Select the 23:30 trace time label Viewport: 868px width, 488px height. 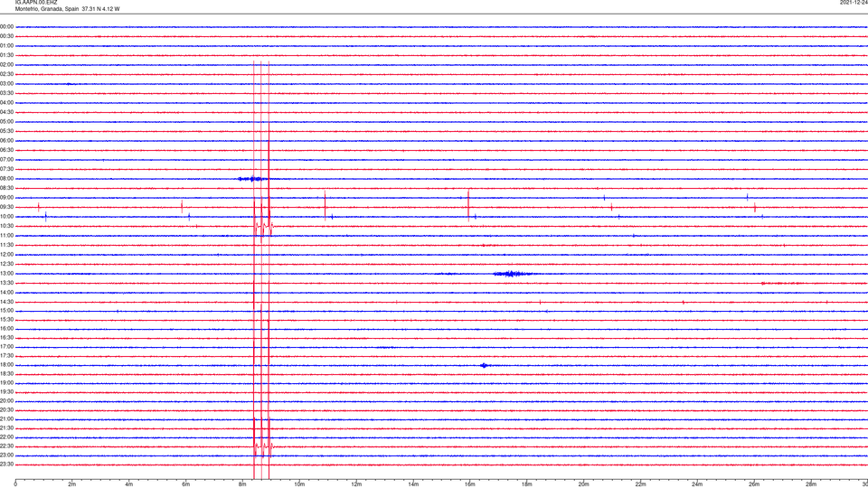click(x=7, y=465)
